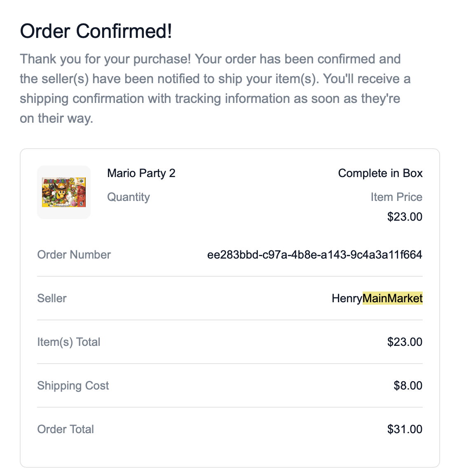Click the $23.00 Item(s) Total amount
The height and width of the screenshot is (476, 459).
404,342
